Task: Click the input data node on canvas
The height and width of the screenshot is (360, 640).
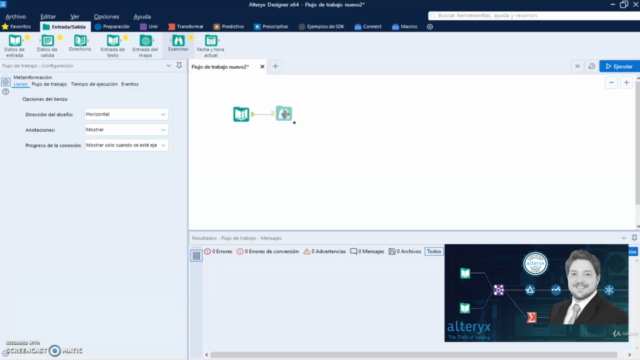Action: tap(241, 114)
